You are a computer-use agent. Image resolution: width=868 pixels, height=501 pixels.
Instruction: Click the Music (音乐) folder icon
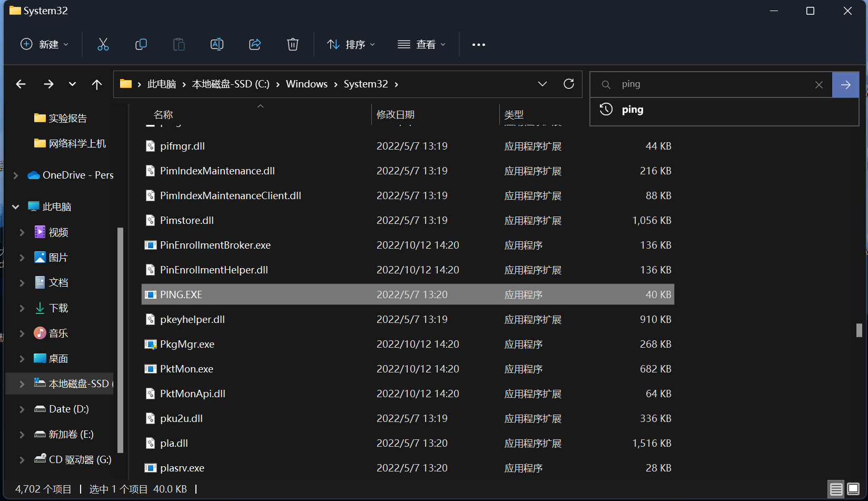pyautogui.click(x=40, y=333)
